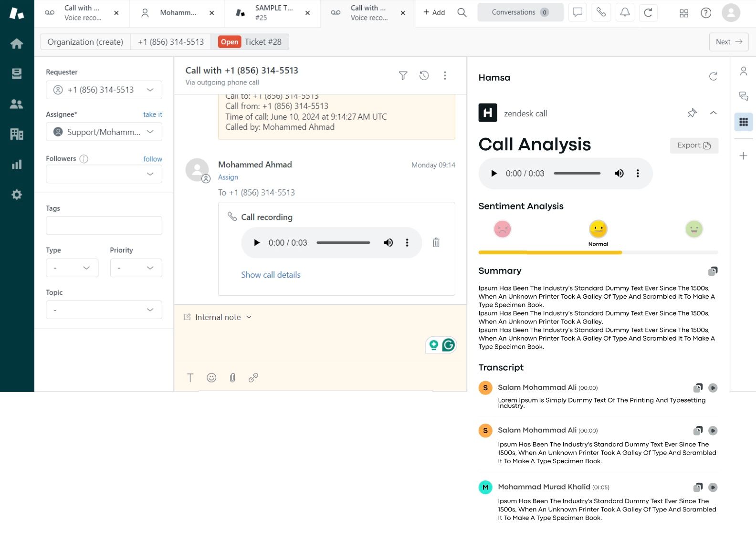Viewport: 756px width, 540px height.
Task: Delete call recording with trash icon
Action: click(436, 242)
